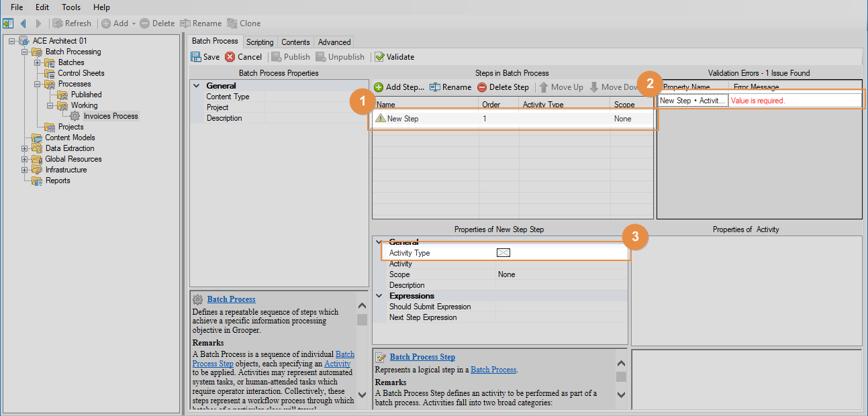Switch to the Scripting tab
868x416 pixels.
point(260,42)
